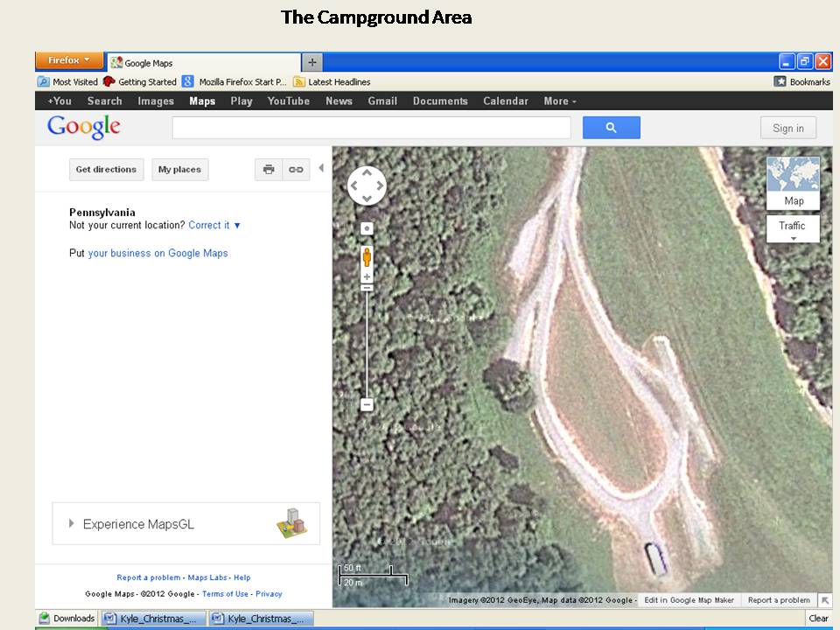Focus the Google Maps search field
This screenshot has height=630, width=840.
(x=371, y=128)
